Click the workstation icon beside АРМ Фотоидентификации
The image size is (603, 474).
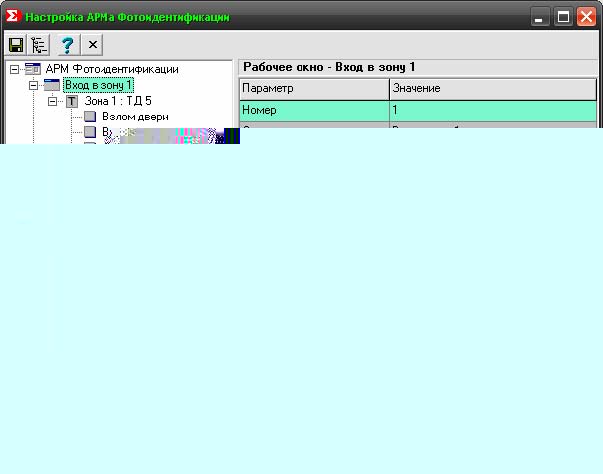33,69
